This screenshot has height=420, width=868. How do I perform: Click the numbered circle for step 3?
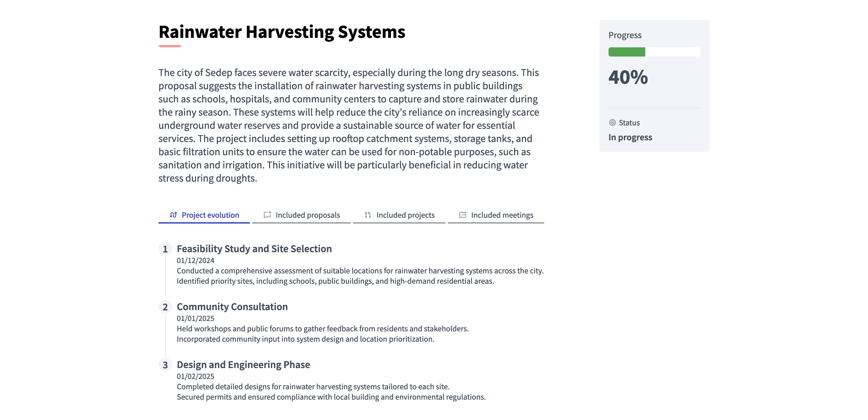pos(165,365)
